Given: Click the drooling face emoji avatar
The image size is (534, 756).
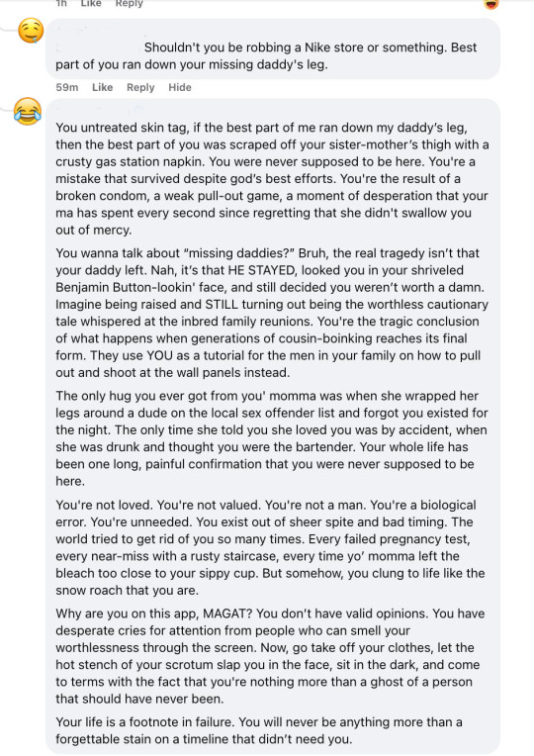Looking at the screenshot, I should 31,31.
